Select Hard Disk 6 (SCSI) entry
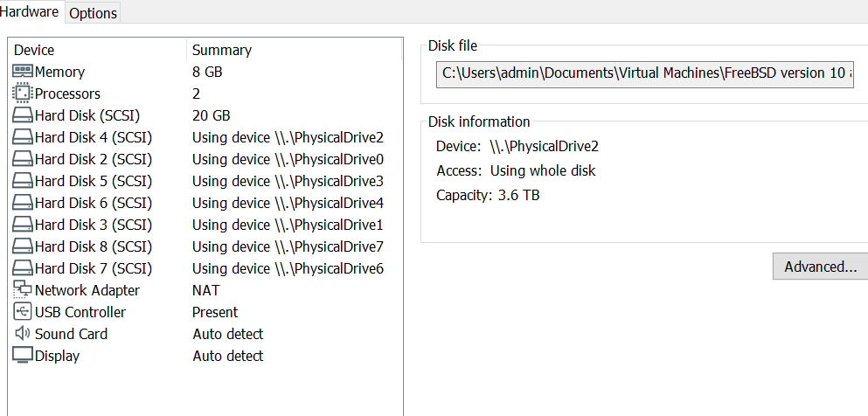This screenshot has height=416, width=868. 93,203
